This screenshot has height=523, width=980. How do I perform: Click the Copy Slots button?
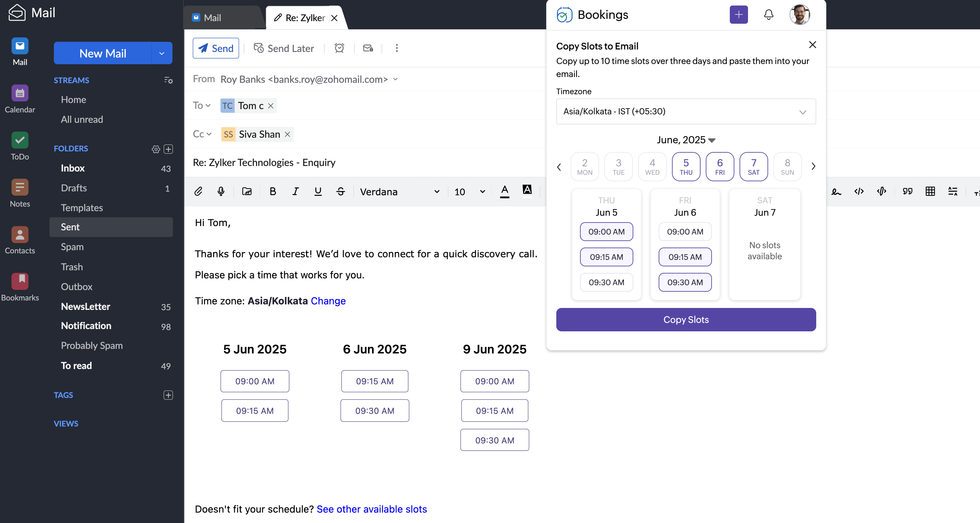click(x=686, y=320)
